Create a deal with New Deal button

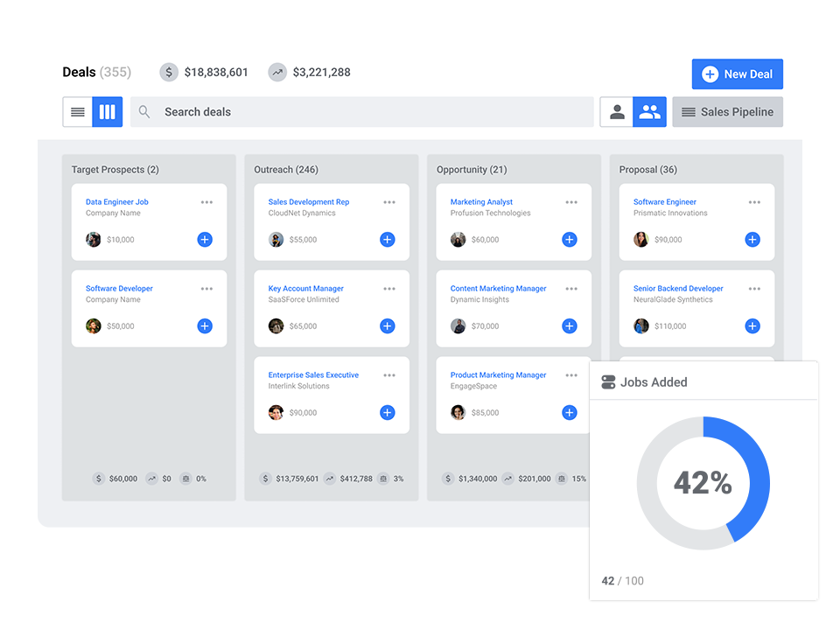(737, 74)
